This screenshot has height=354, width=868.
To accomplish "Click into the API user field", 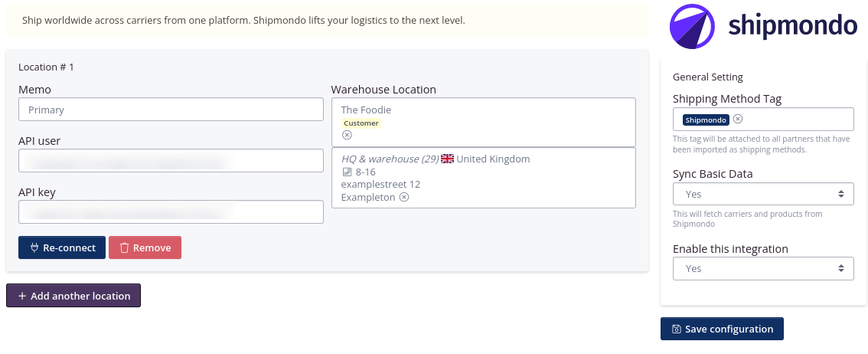I will (171, 161).
